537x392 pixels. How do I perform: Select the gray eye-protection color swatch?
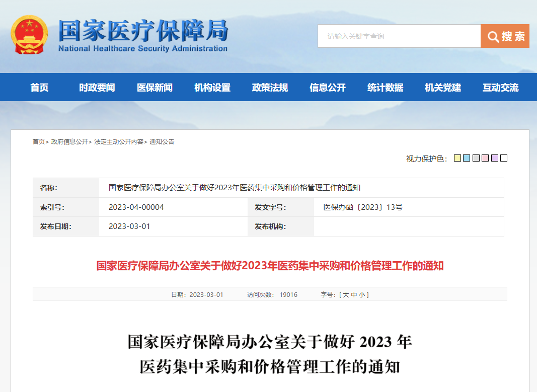[x=476, y=158]
